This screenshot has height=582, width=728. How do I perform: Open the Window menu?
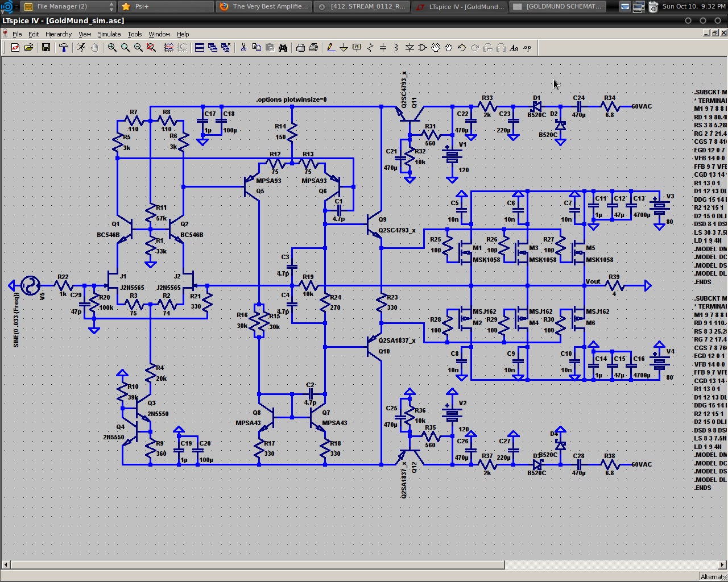point(159,34)
